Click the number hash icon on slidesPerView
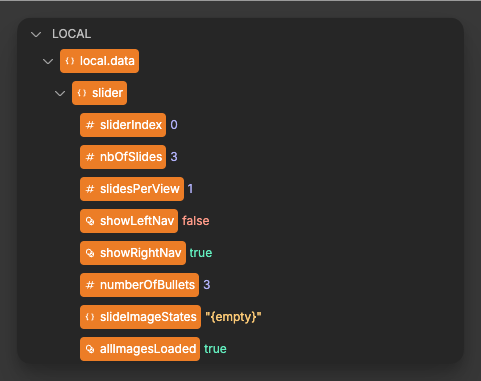 90,189
